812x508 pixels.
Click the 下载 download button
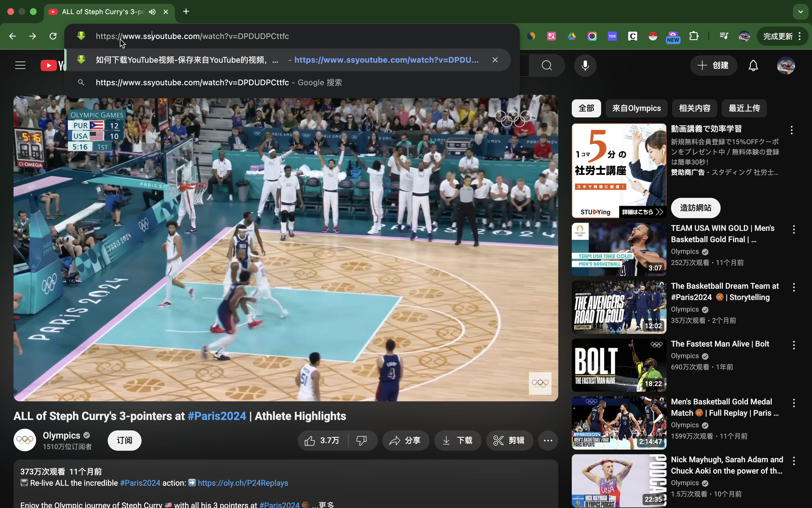click(458, 440)
